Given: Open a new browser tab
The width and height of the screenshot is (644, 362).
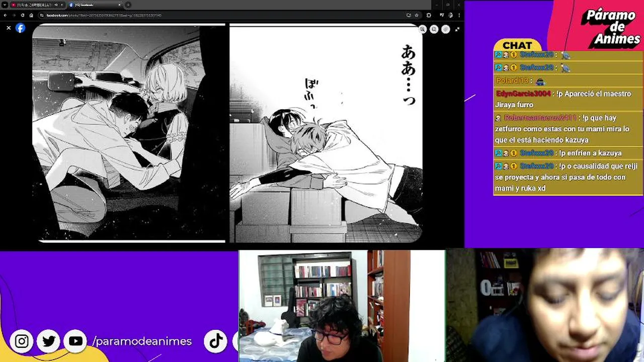Looking at the screenshot, I should (x=128, y=5).
